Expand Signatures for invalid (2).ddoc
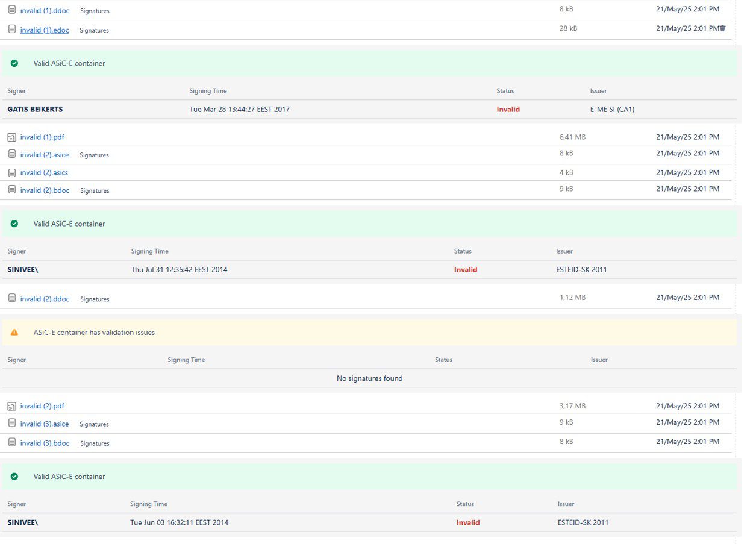Screen dimensions: 756x544 point(95,299)
